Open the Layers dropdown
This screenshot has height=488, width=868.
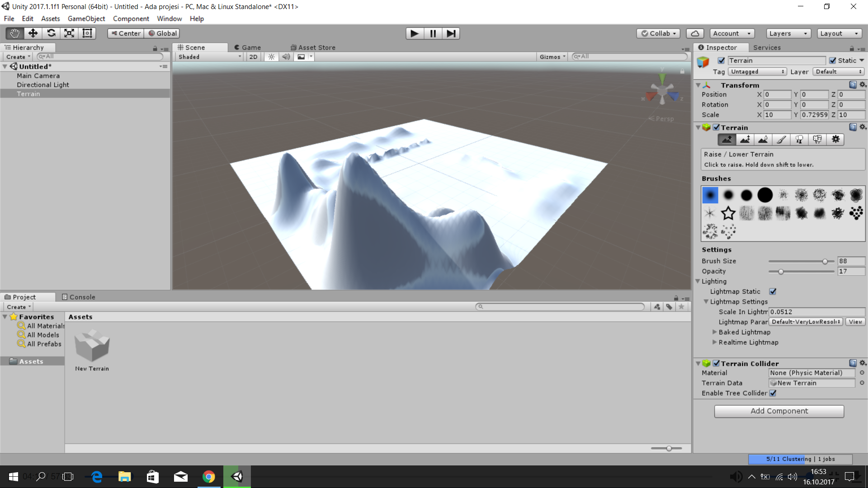[788, 33]
